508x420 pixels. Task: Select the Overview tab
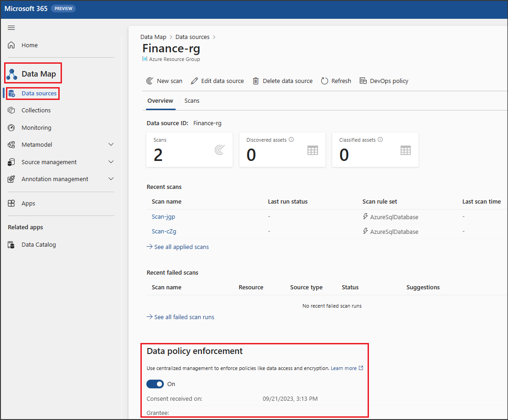click(x=160, y=100)
